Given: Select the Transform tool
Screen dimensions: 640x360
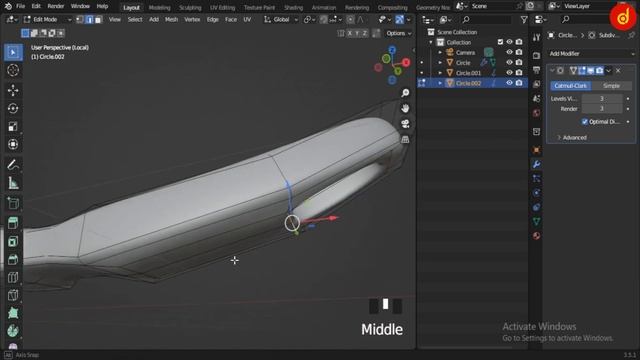Looking at the screenshot, I should (x=13, y=144).
